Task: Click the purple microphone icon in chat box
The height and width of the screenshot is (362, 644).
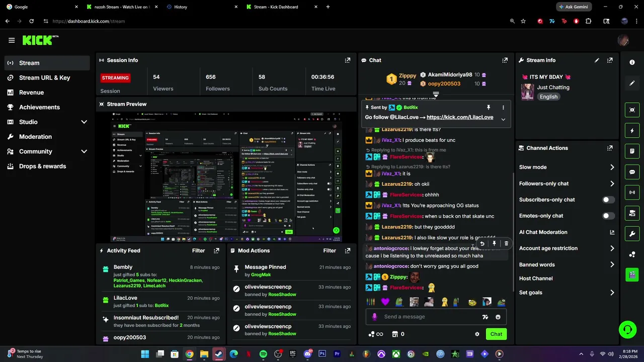Action: pos(374,317)
